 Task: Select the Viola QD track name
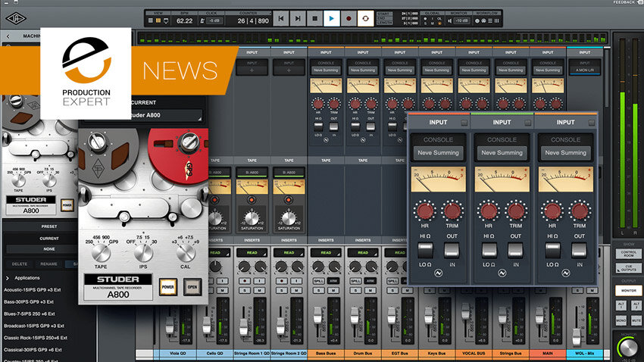click(x=177, y=354)
